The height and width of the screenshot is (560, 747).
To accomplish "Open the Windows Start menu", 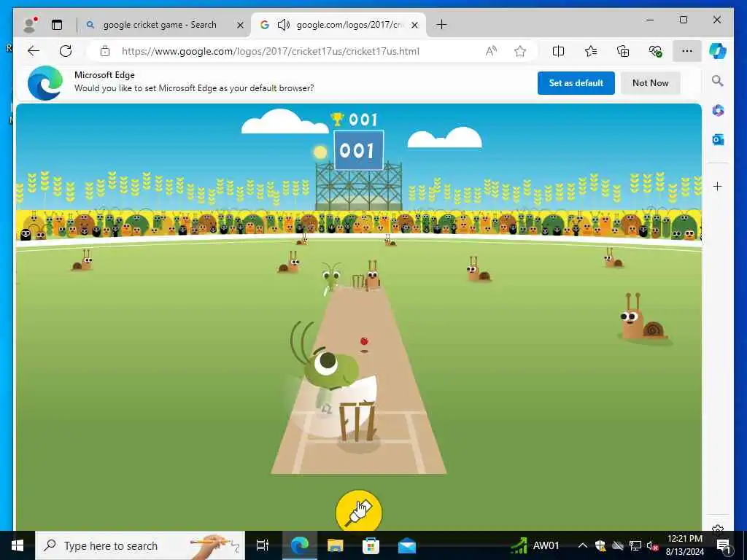I will pyautogui.click(x=18, y=545).
